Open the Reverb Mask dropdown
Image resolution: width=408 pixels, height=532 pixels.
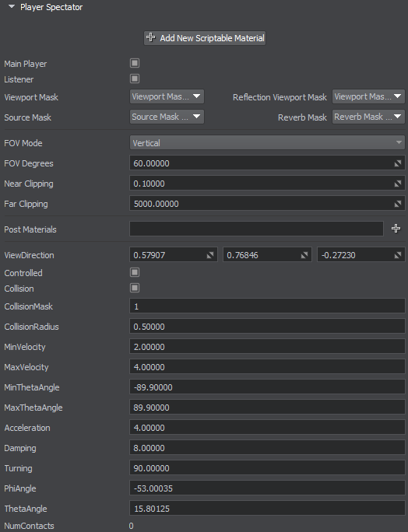click(x=368, y=117)
